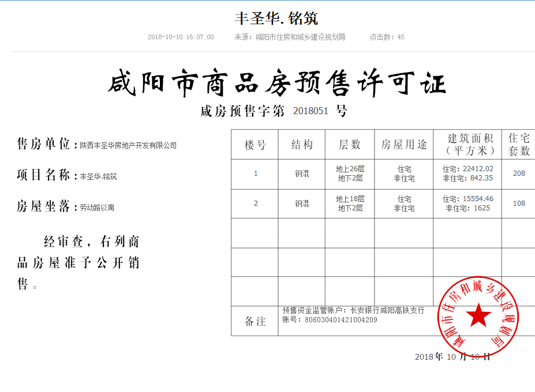Select the publish date 2018-10-10 16:07:00
Screen dimensions: 535x392
tap(181, 37)
